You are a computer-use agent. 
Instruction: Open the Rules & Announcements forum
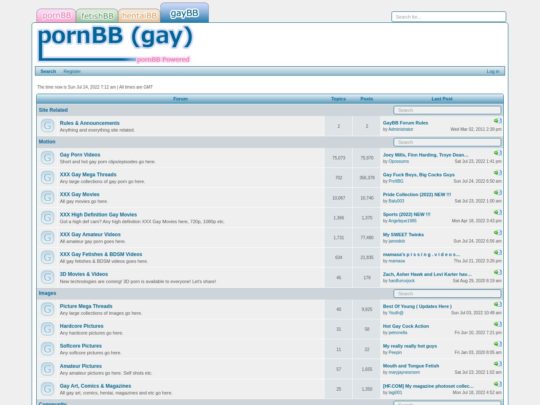(90, 123)
